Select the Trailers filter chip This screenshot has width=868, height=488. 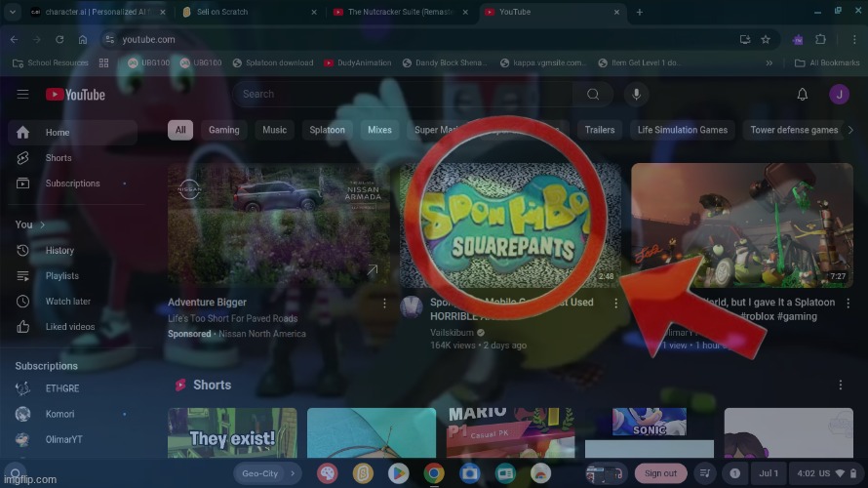coord(600,130)
